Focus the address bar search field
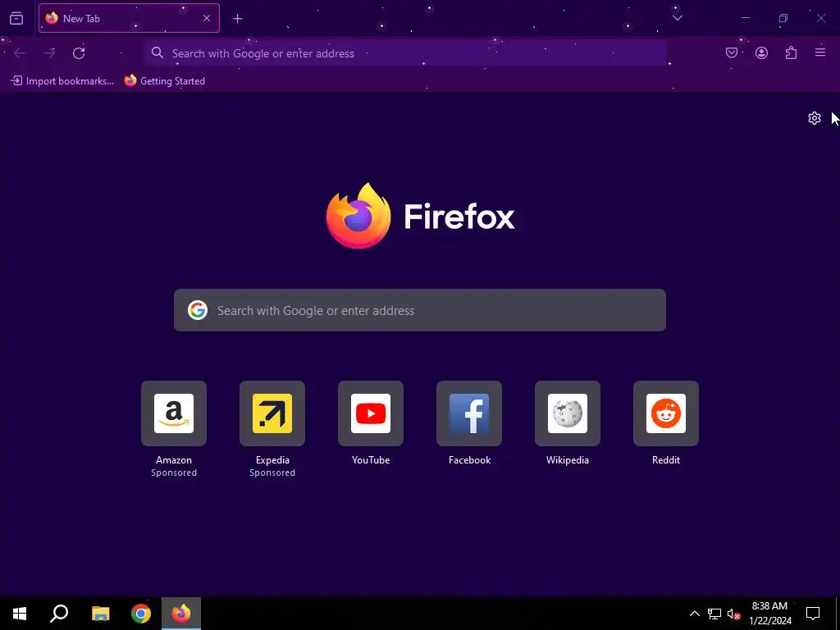The width and height of the screenshot is (840, 630). 405,53
